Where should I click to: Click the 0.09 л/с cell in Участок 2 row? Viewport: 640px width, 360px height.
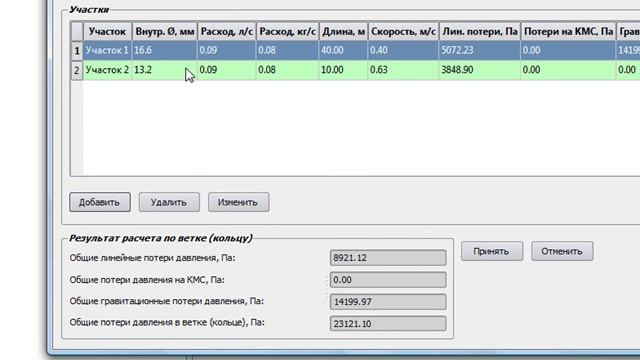227,70
